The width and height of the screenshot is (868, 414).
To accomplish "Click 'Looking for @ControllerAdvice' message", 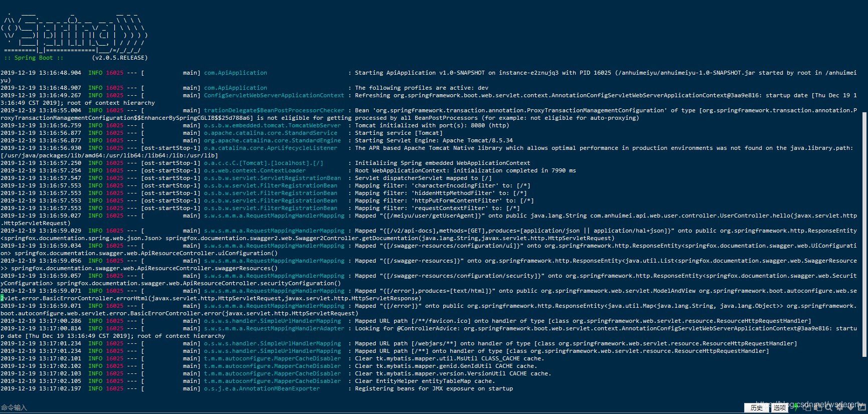I will [x=606, y=328].
